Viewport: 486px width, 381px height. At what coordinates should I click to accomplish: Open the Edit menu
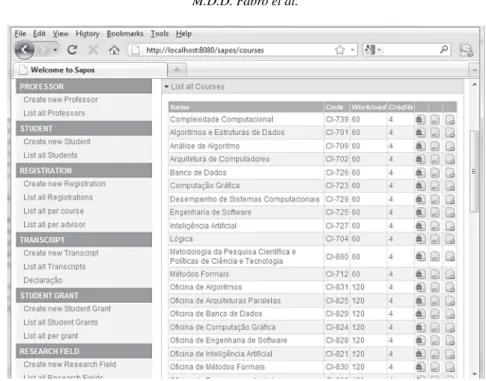click(39, 34)
